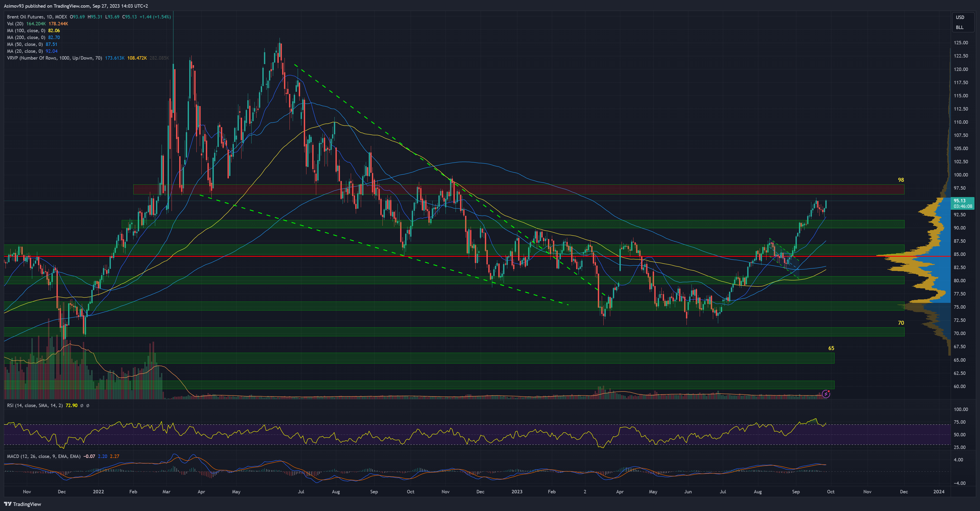Click the MACD indicator legend title
980x511 pixels.
click(x=43, y=456)
